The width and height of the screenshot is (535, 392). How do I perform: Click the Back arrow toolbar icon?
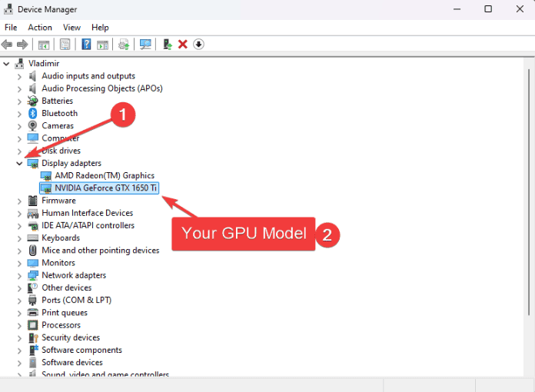coord(7,45)
